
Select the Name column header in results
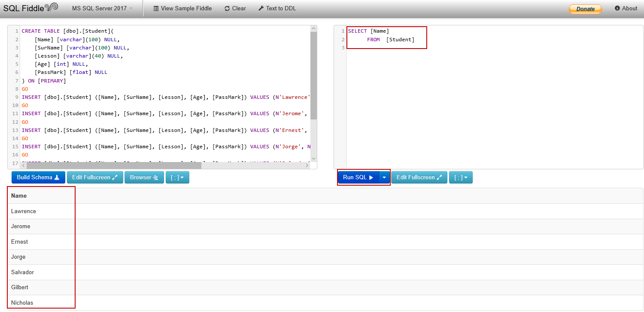tap(18, 196)
